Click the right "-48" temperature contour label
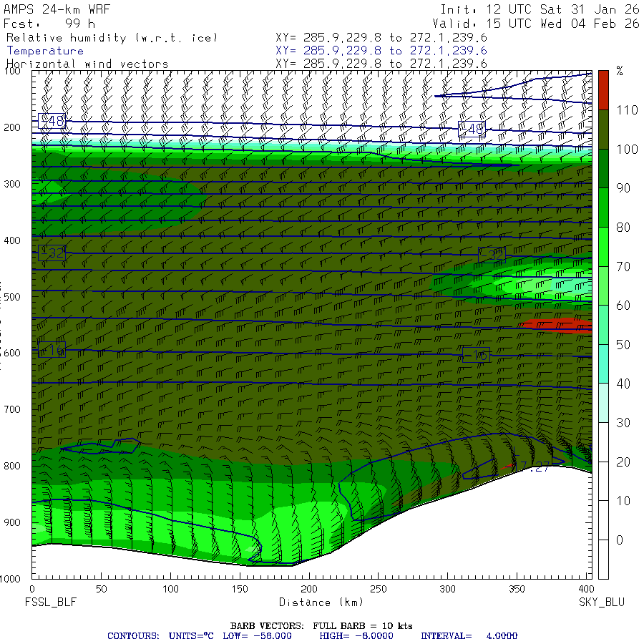Viewport: 644px width, 644px height. tap(472, 129)
